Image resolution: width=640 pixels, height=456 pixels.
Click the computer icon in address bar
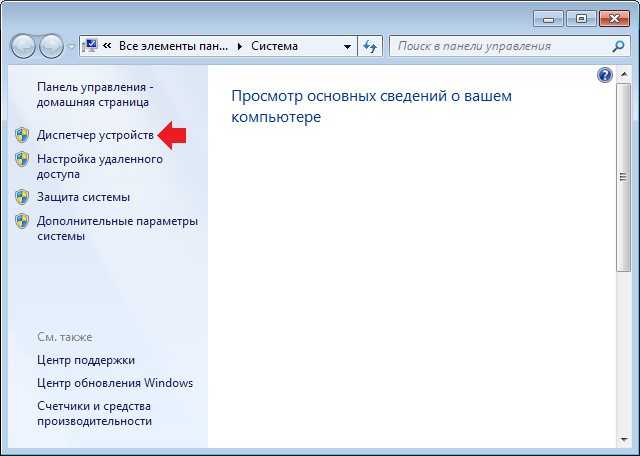[x=89, y=46]
